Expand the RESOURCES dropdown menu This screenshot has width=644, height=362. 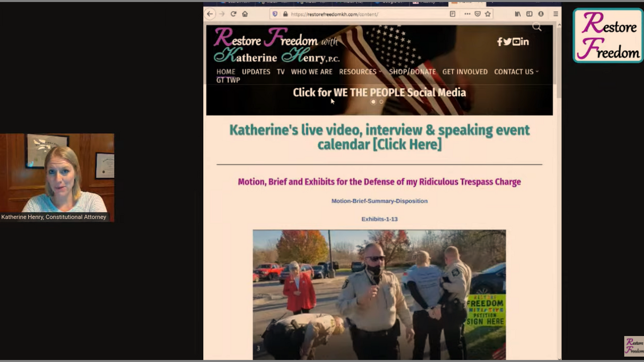pos(359,72)
